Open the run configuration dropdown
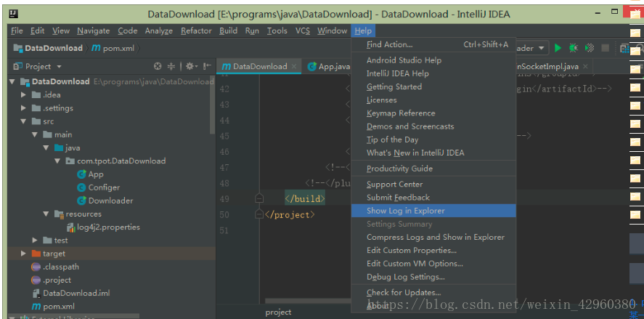644x319 pixels. (x=542, y=48)
